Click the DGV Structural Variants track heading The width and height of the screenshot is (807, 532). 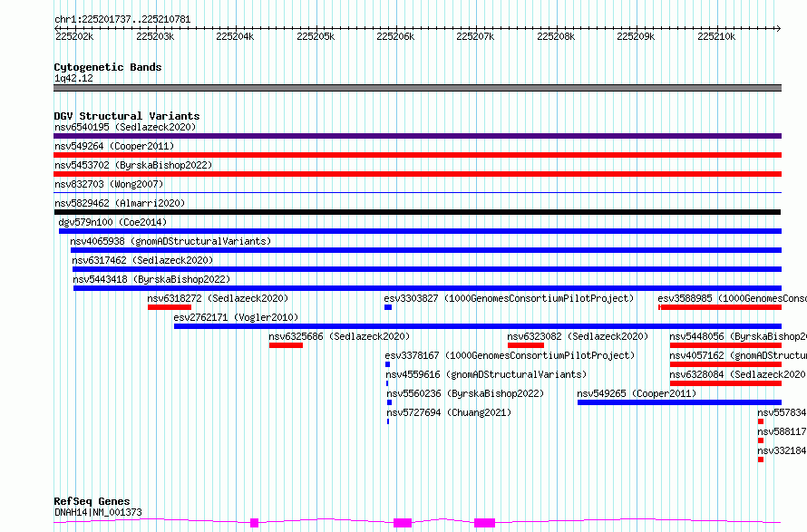[127, 116]
